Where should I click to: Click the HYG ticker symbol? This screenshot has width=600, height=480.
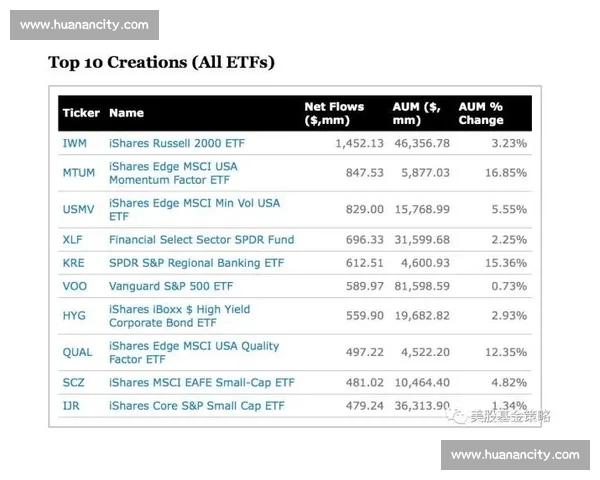(x=74, y=316)
